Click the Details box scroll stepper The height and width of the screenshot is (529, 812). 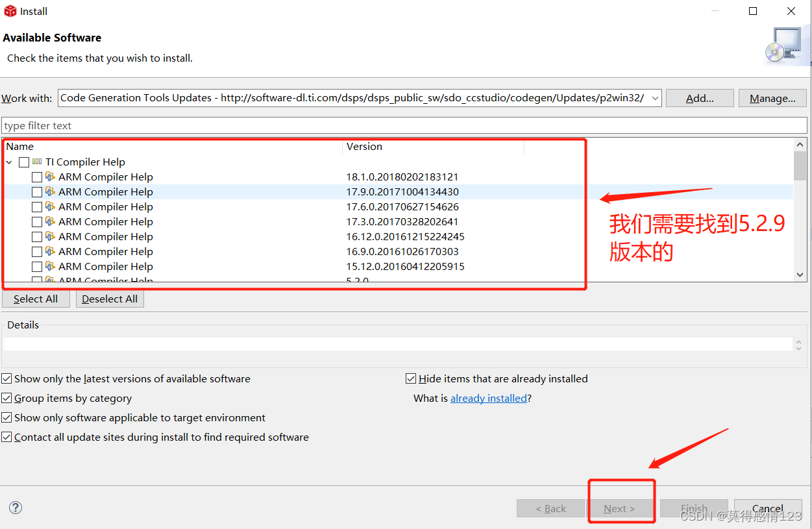pos(799,345)
